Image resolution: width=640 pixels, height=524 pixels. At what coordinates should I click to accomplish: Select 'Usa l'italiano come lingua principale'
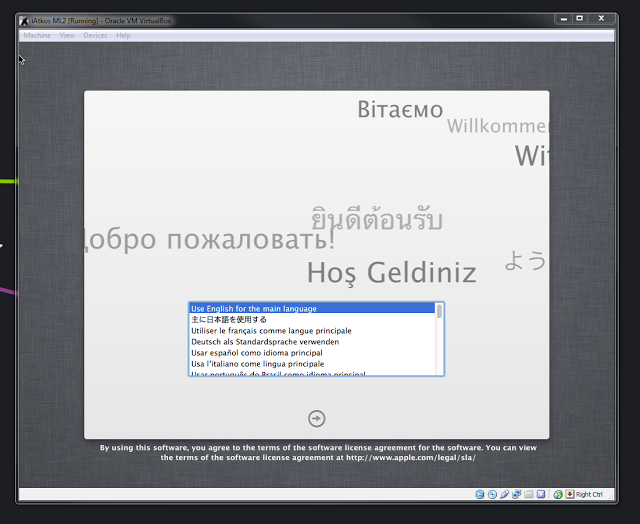click(x=312, y=364)
